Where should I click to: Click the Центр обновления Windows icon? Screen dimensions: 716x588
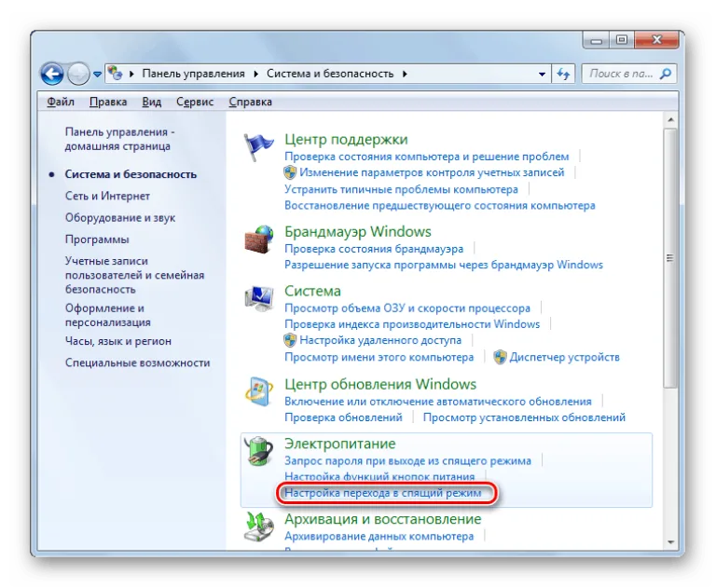[x=259, y=391]
